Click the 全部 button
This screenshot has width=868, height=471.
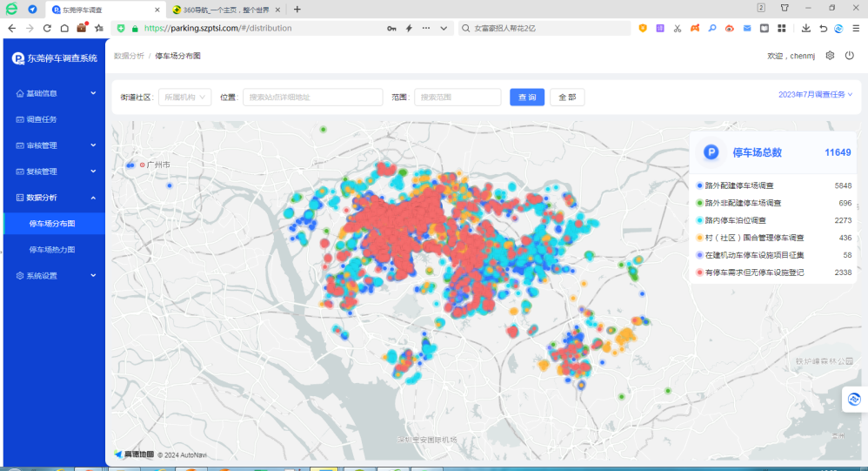pos(567,98)
